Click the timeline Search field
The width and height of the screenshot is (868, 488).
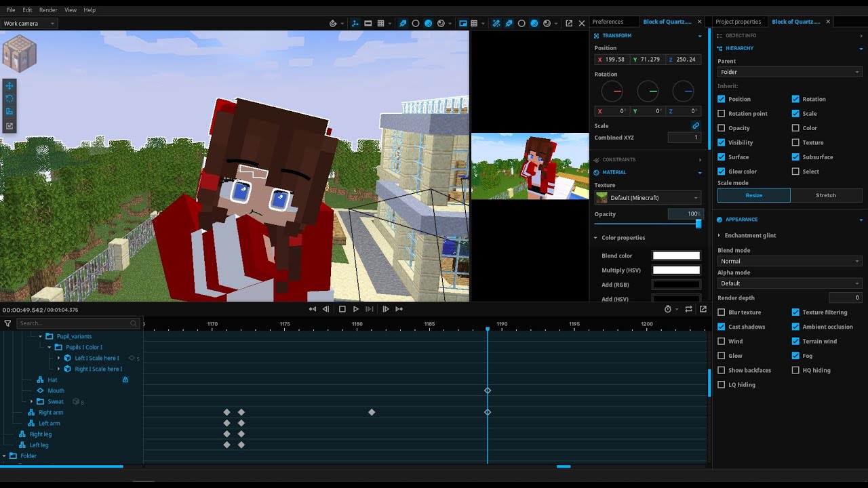(x=79, y=323)
